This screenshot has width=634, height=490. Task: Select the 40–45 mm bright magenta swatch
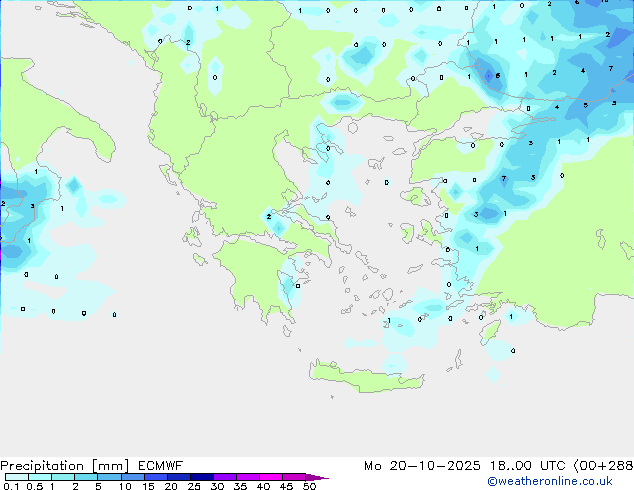click(271, 477)
